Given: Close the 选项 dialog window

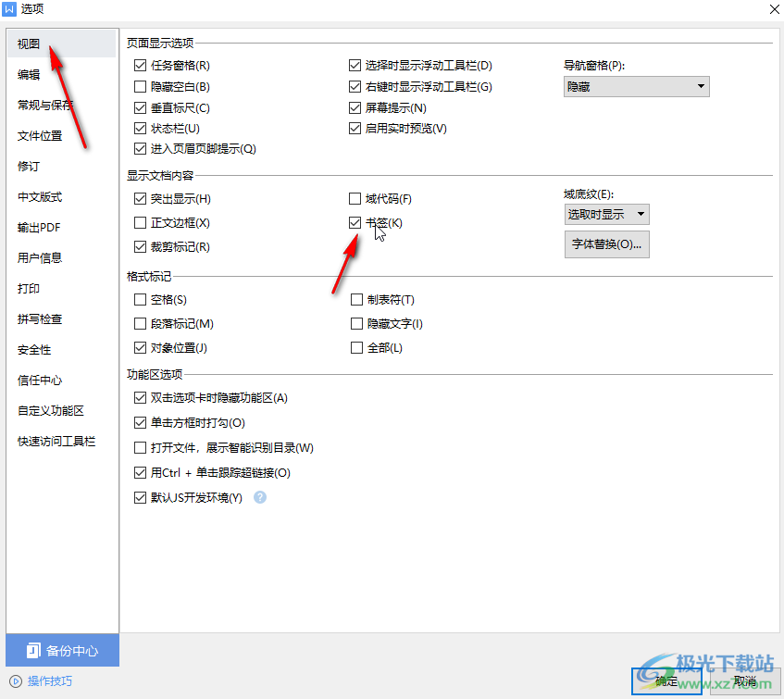Looking at the screenshot, I should coord(774,9).
